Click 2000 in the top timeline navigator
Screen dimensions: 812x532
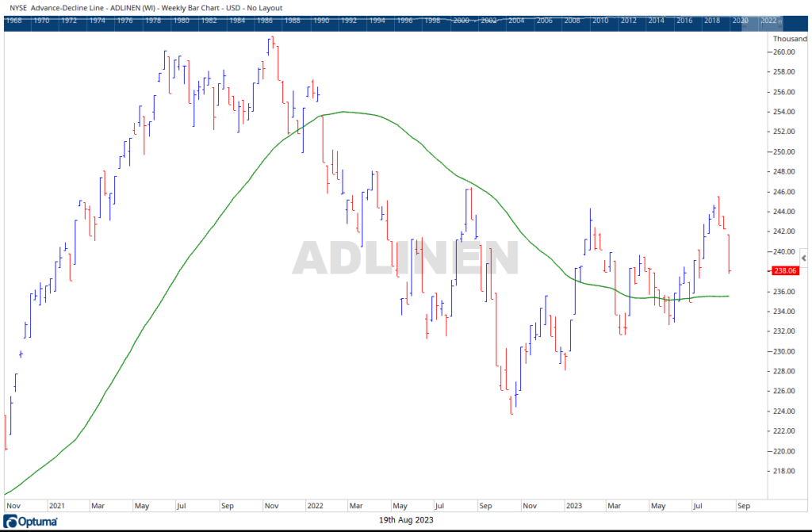coord(461,21)
